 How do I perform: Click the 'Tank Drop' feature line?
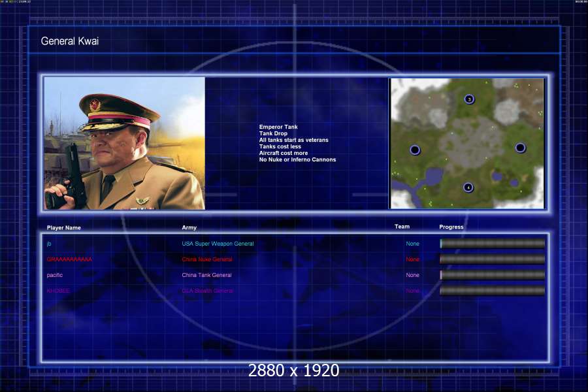pyautogui.click(x=273, y=133)
